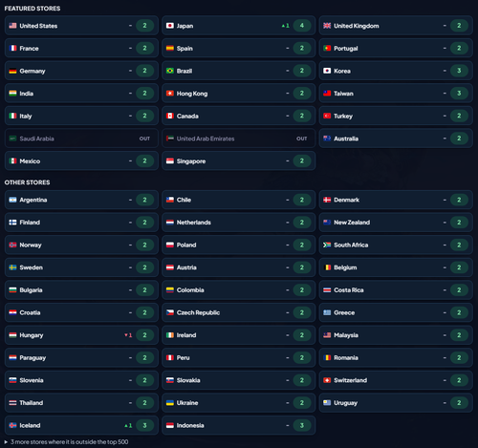Click the United States flag icon
Image resolution: width=478 pixels, height=448 pixels.
(x=12, y=26)
